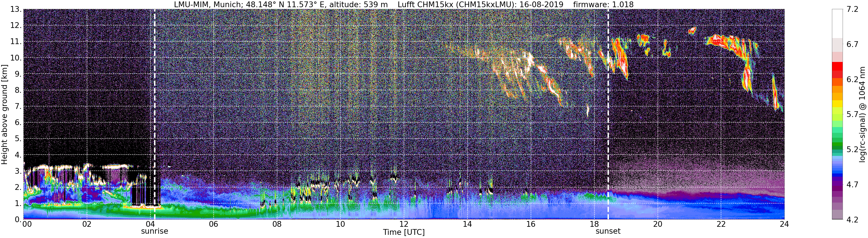
Task: Click the height axis tick label 4
Action: [x=18, y=155]
